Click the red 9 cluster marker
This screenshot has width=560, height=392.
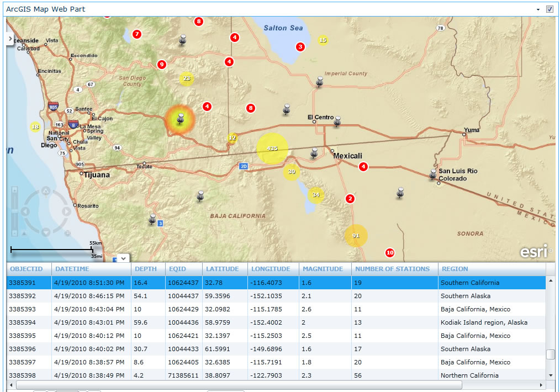tap(162, 65)
